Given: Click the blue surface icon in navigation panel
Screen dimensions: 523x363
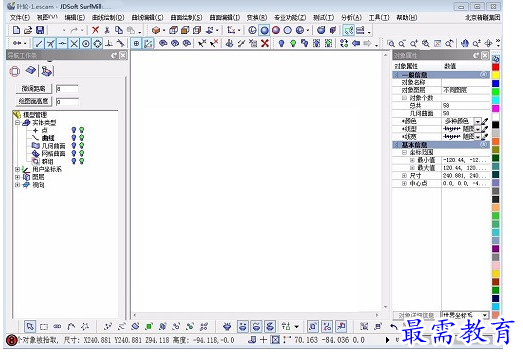Looking at the screenshot, I should 31,70.
